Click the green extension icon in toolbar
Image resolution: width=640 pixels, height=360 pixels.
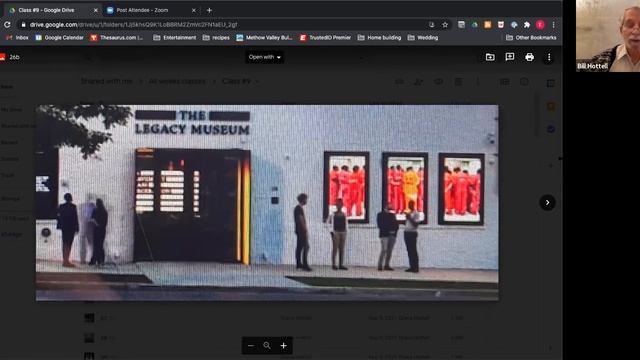[x=474, y=25]
